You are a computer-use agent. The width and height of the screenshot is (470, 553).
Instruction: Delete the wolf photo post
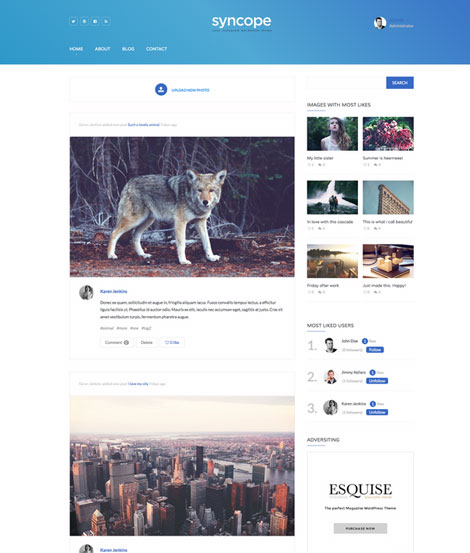147,342
